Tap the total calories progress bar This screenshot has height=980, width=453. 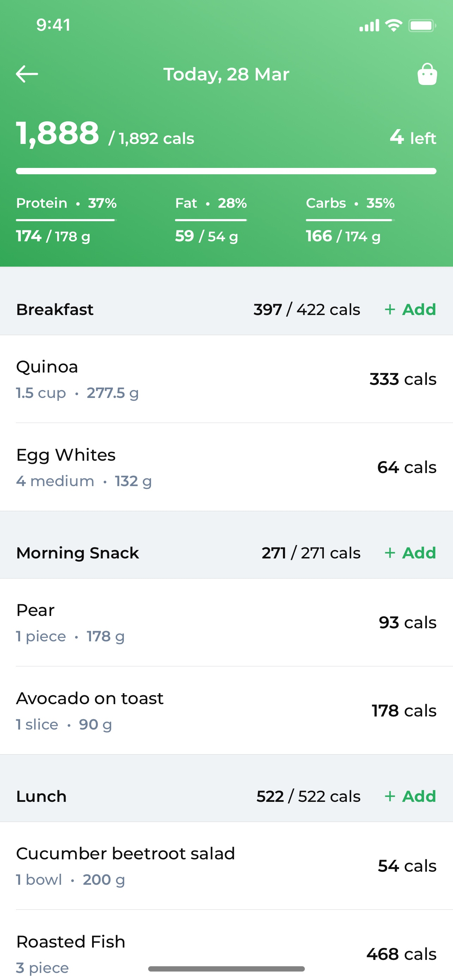226,171
